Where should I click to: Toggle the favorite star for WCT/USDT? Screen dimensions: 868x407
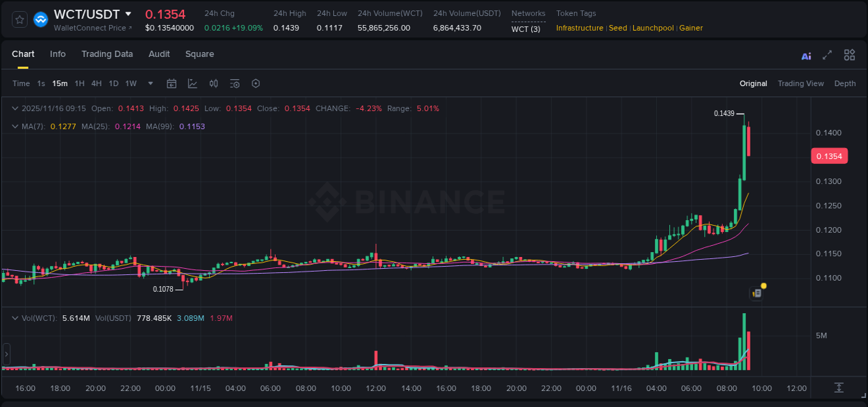[19, 19]
